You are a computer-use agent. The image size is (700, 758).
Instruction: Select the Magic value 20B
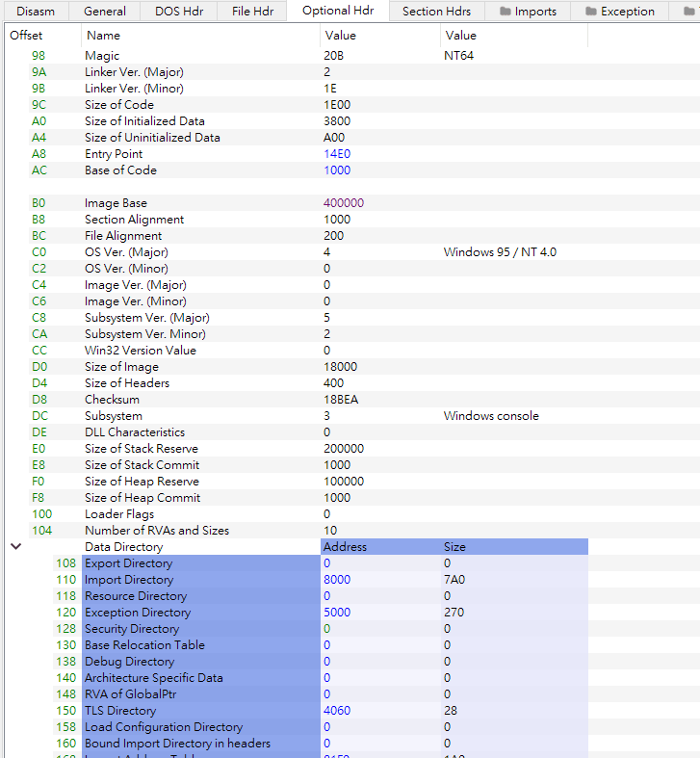(333, 56)
